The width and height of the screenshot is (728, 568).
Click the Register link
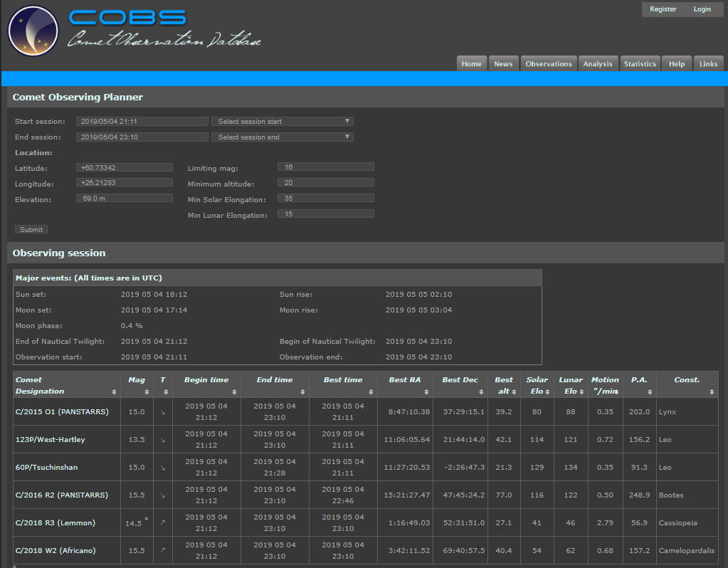click(x=663, y=9)
